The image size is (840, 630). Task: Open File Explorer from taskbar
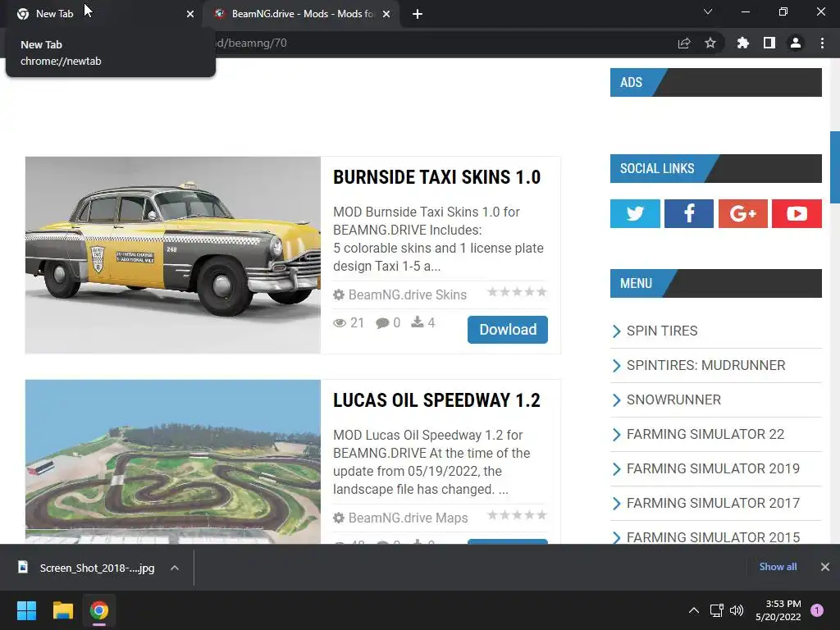pyautogui.click(x=62, y=610)
